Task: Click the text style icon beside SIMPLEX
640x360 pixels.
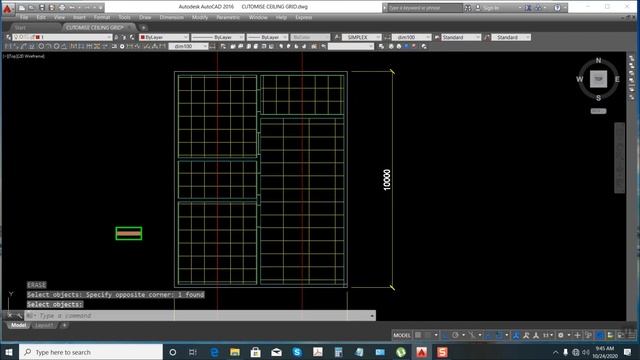Action: click(x=337, y=37)
